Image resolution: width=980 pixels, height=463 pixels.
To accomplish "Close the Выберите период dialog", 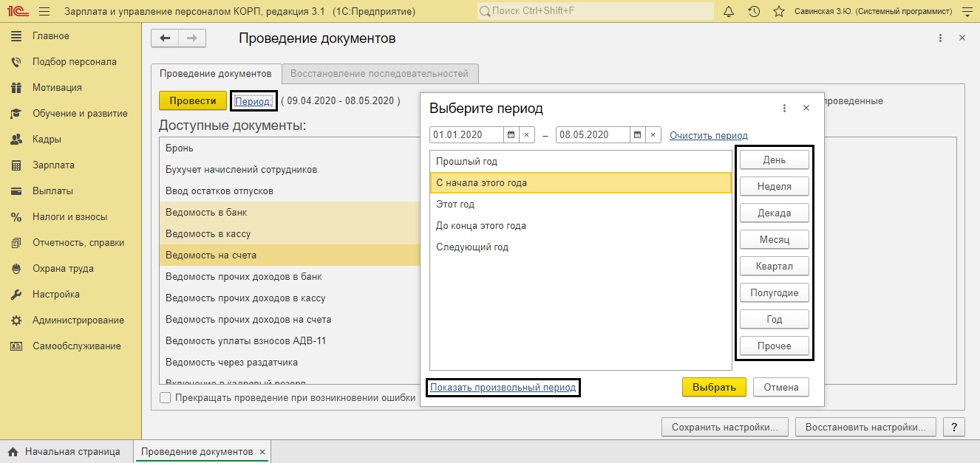I will pos(806,109).
